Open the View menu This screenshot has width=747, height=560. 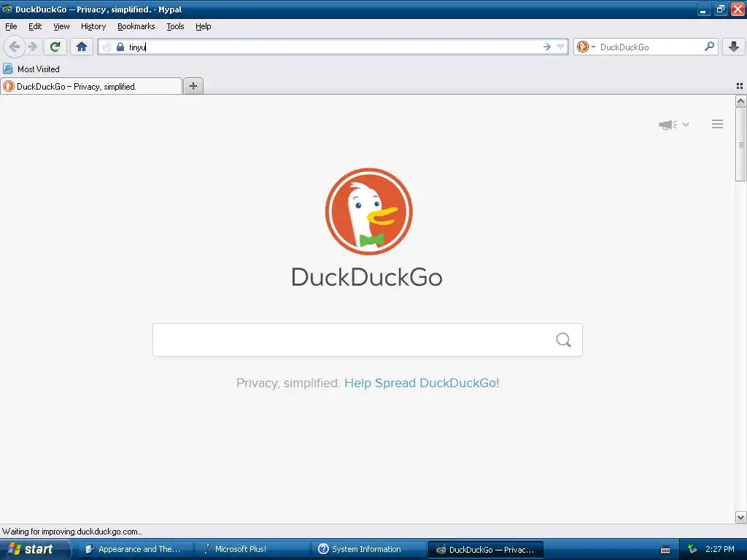61,26
